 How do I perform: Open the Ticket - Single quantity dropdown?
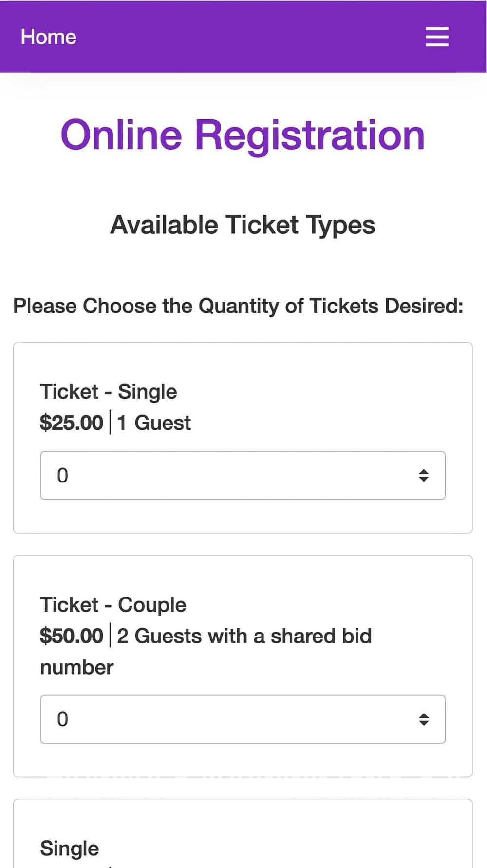tap(243, 475)
